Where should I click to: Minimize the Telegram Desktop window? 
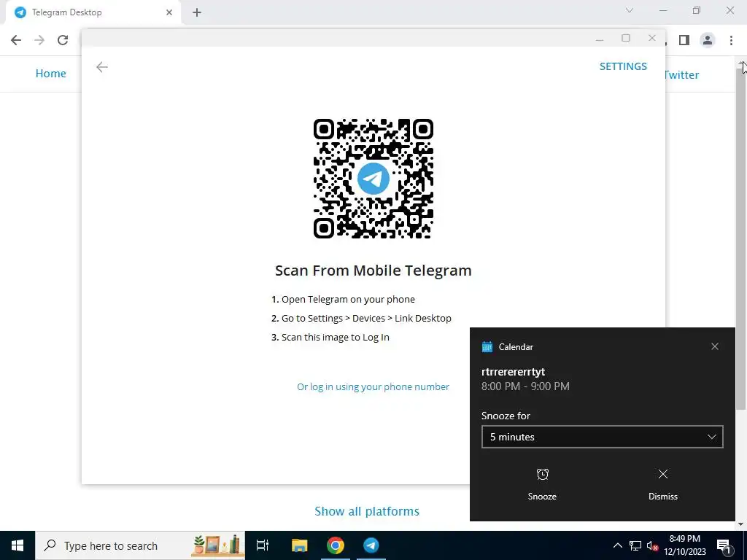point(600,39)
